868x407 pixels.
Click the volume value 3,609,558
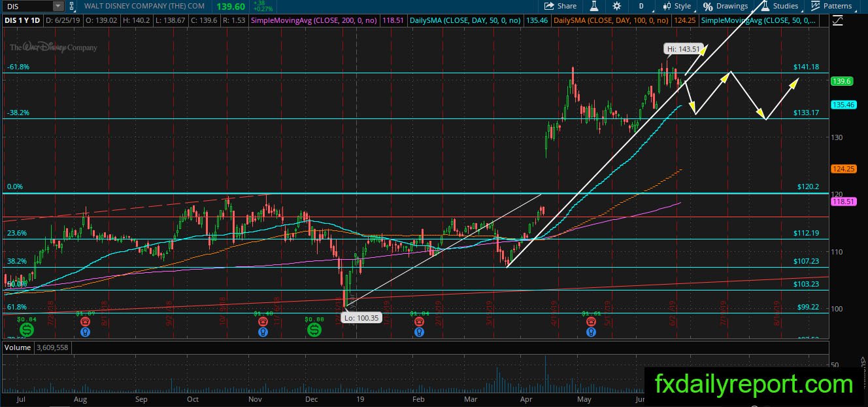[52, 346]
